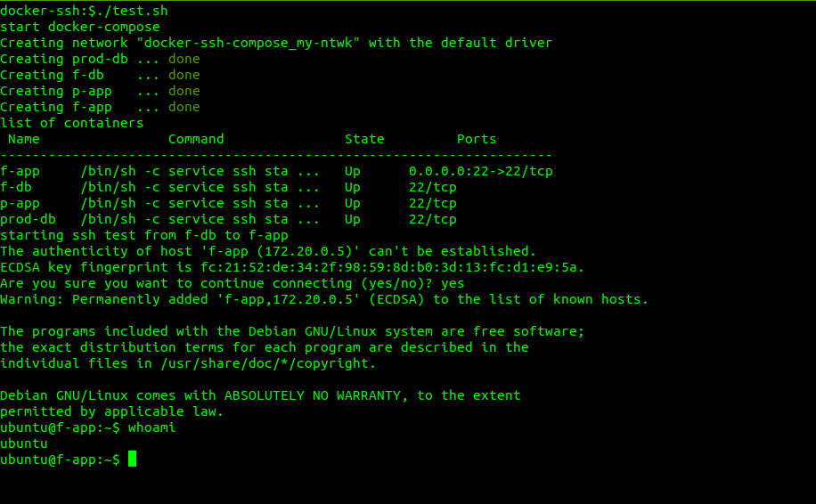Image resolution: width=816 pixels, height=504 pixels.
Task: Click 'p-app' in the container table
Action: (x=20, y=204)
